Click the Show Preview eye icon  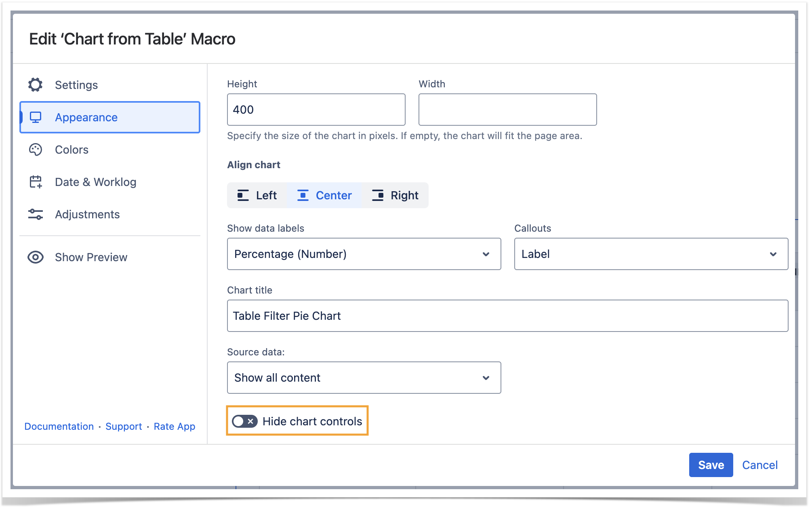tap(36, 257)
